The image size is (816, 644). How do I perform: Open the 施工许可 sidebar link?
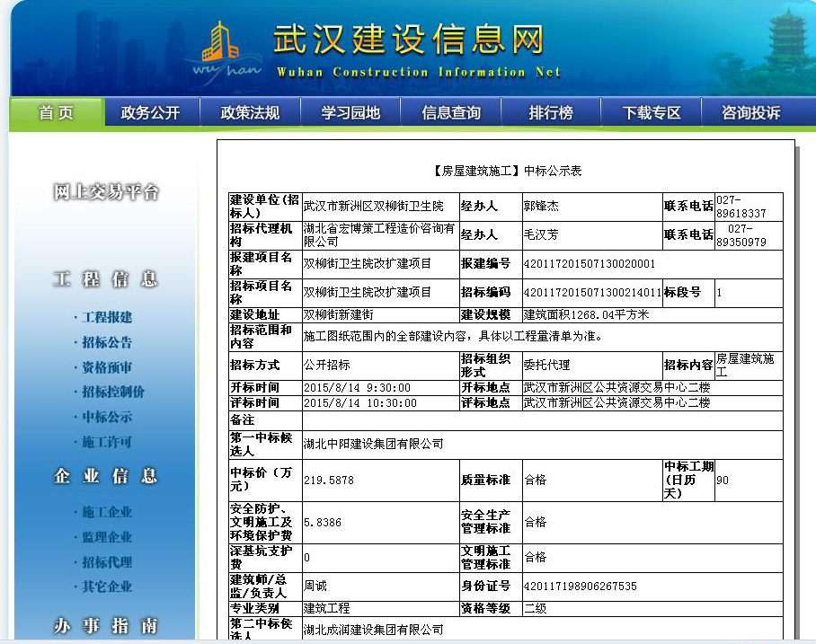pos(107,442)
